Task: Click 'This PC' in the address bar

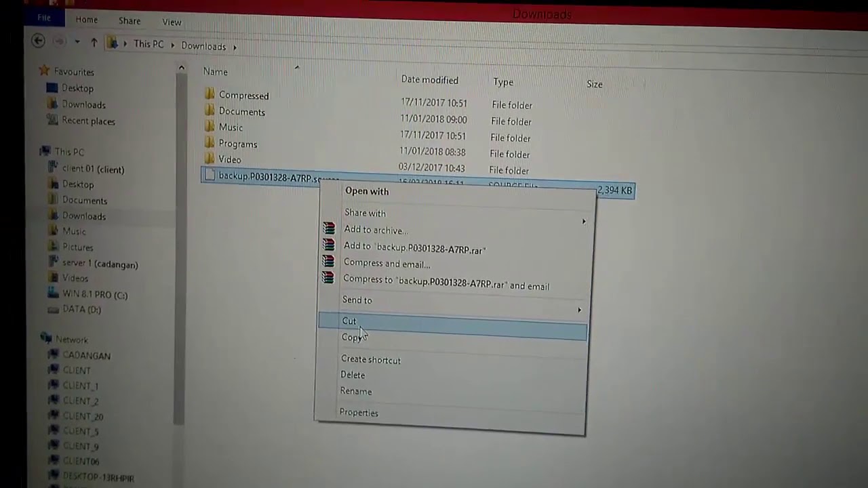Action: (x=149, y=44)
